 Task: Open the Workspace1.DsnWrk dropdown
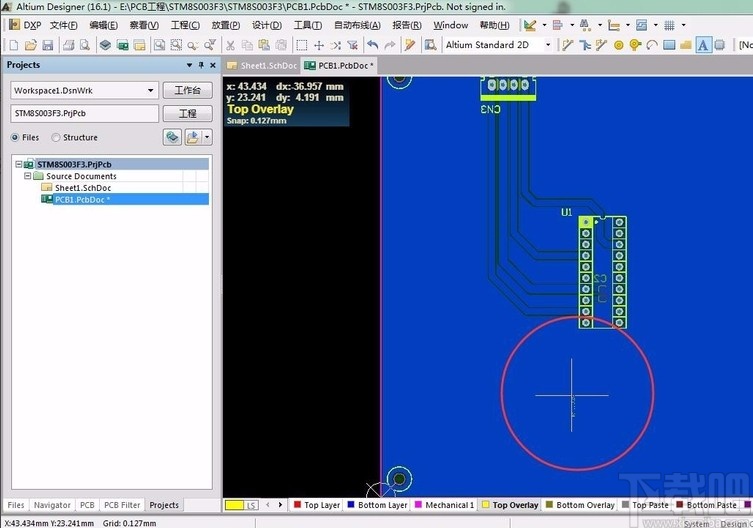153,90
